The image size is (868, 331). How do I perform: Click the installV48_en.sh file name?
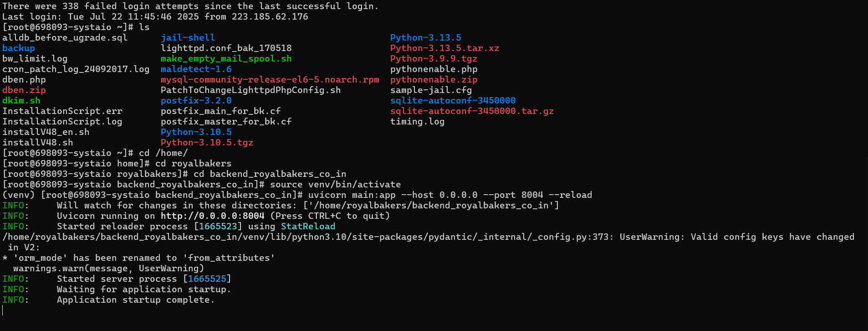(46, 132)
